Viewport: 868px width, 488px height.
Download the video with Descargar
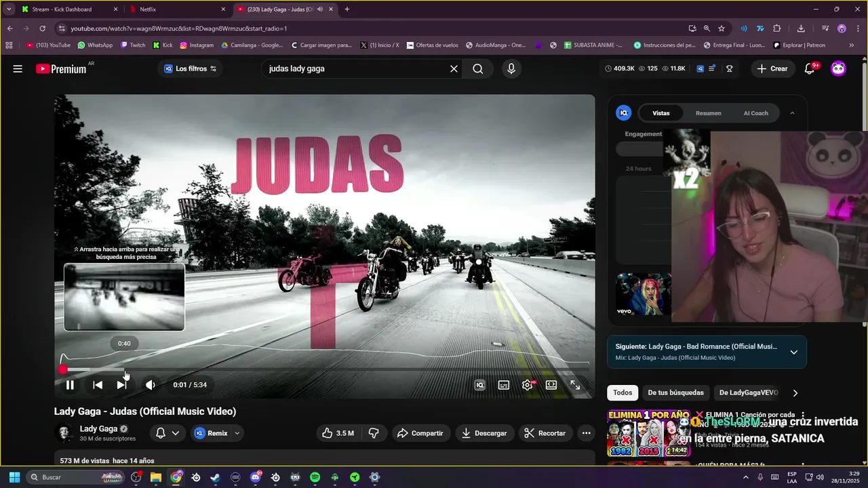pos(484,433)
